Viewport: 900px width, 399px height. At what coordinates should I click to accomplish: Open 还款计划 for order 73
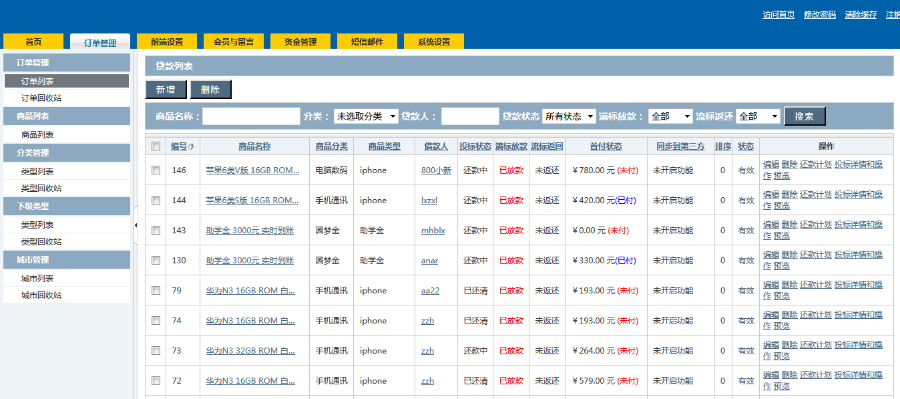point(816,345)
